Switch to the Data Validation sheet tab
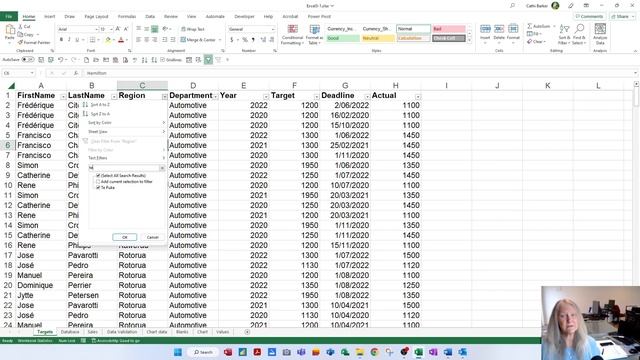Viewport: 640px width, 360px height. click(122, 332)
